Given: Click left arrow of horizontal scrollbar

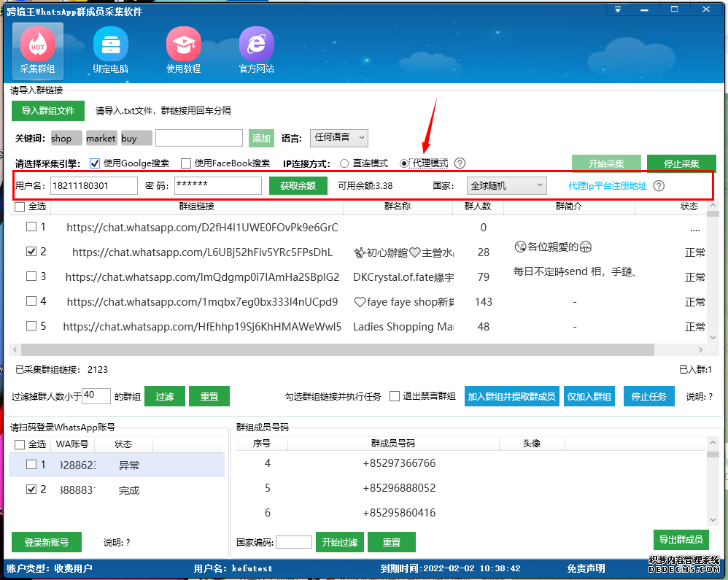Looking at the screenshot, I should coord(15,349).
